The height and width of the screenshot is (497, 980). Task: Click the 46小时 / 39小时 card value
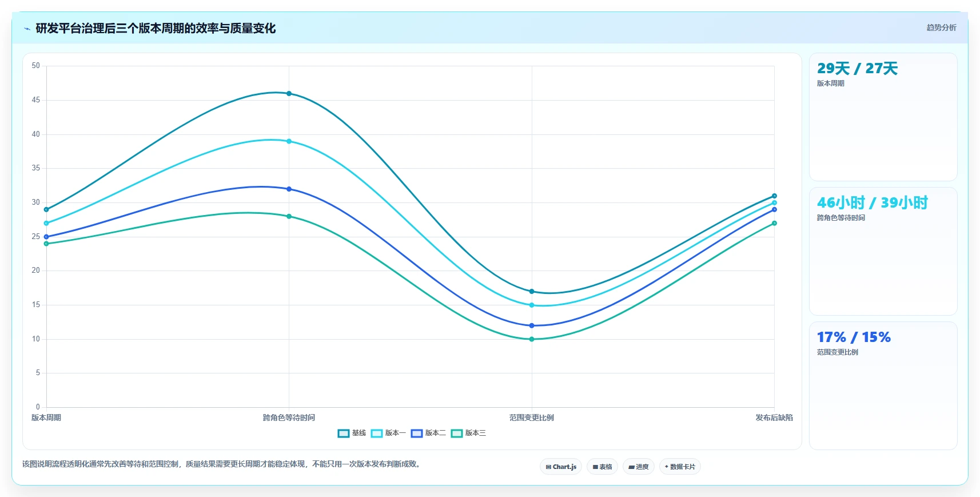(872, 203)
